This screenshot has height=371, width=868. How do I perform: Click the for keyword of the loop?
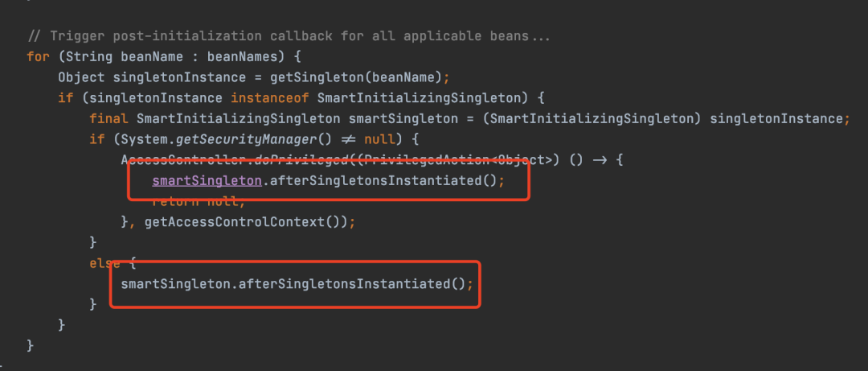(38, 56)
